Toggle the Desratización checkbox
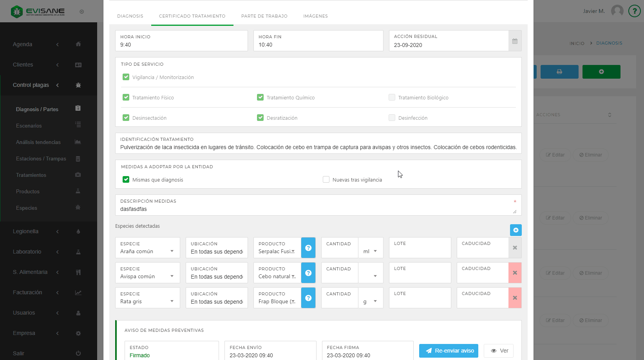The image size is (644, 360). (x=260, y=118)
